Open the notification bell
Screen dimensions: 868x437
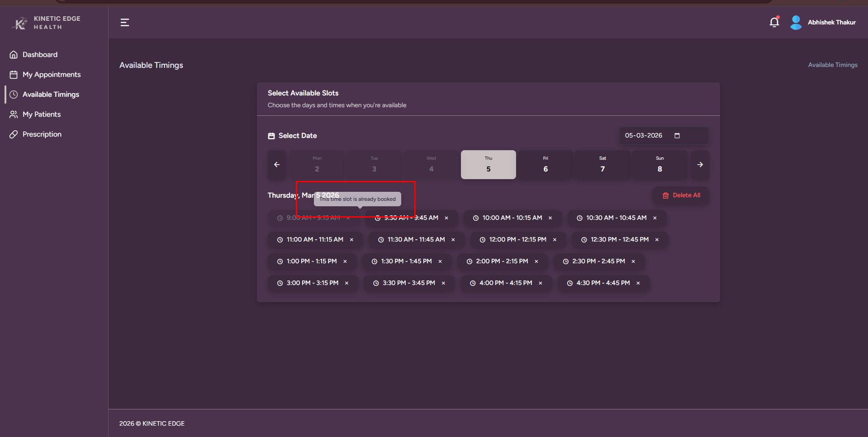(774, 22)
